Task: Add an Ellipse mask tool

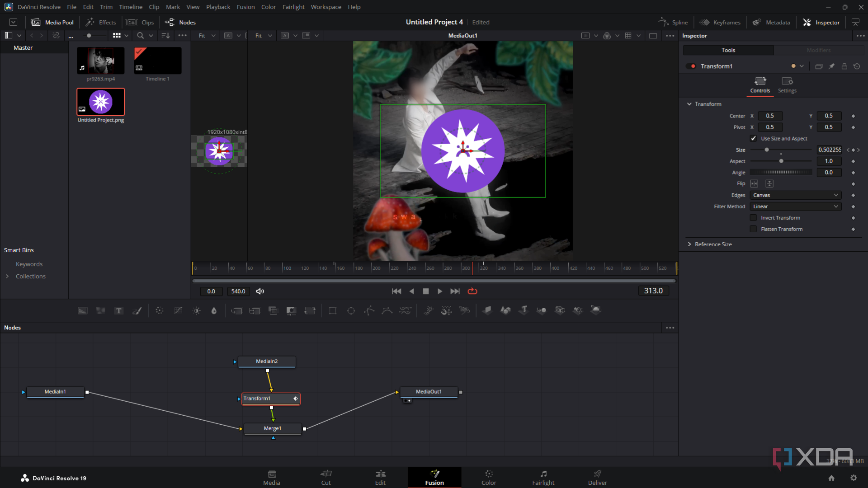Action: [x=351, y=310]
